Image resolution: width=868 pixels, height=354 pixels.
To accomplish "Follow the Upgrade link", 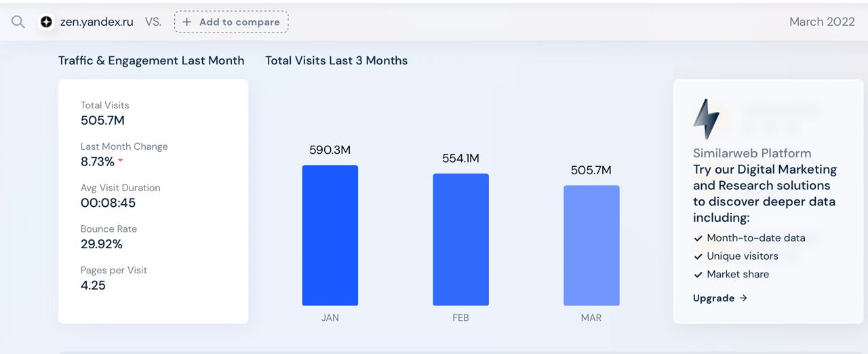I will [x=720, y=298].
